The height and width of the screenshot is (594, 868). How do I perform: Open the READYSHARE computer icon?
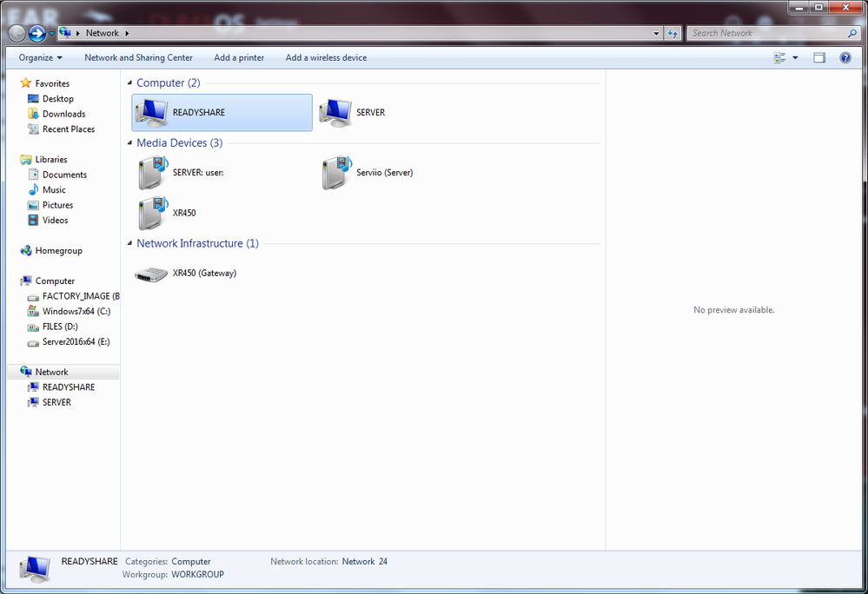221,112
